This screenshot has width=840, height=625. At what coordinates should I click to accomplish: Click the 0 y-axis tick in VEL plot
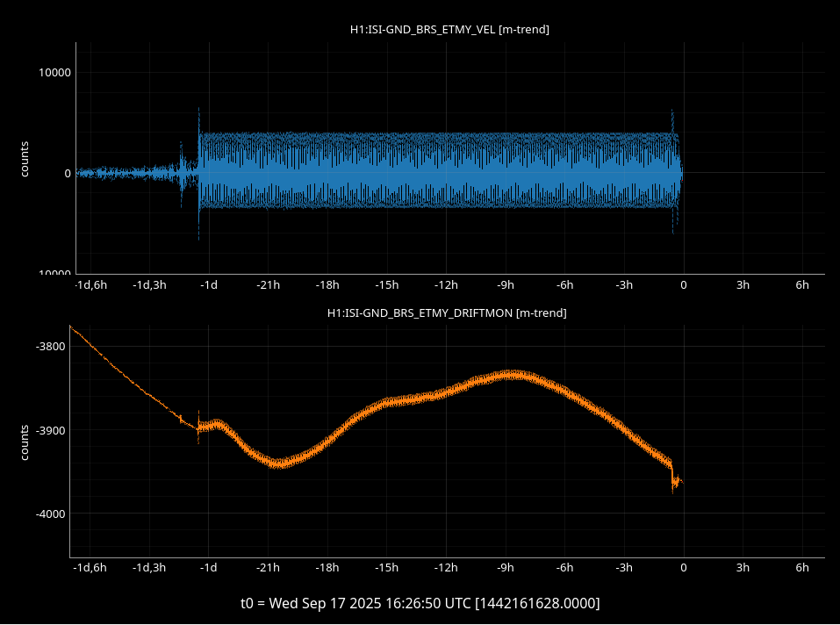pos(68,174)
